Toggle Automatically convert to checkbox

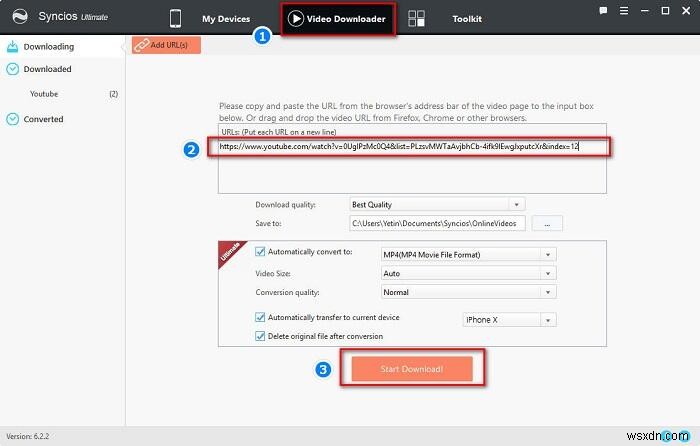260,252
